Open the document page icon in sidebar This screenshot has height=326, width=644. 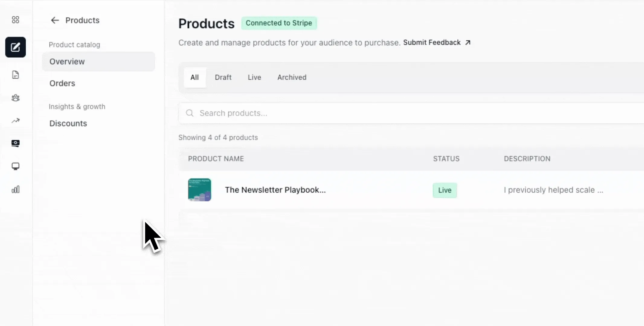click(15, 75)
